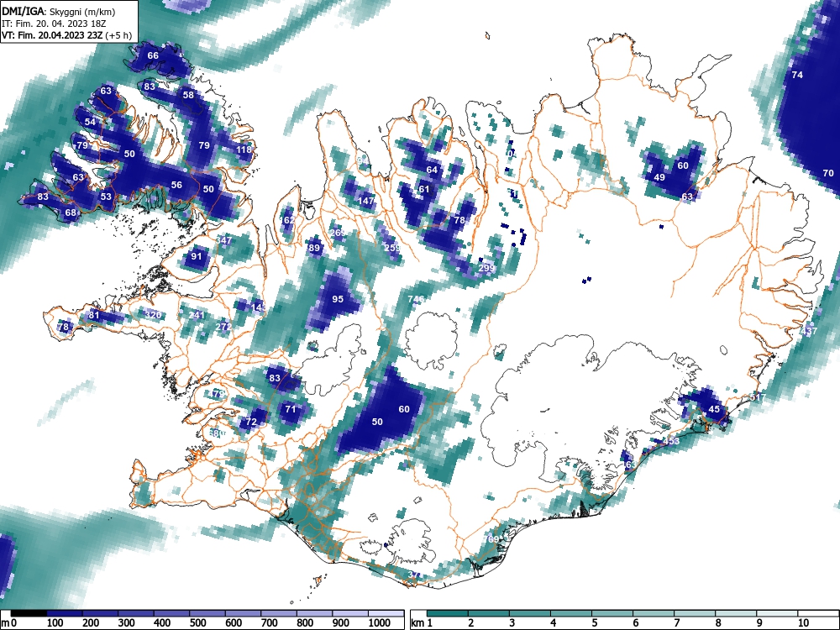The image size is (840, 630).
Task: Click the visibility value 769 on the map
Action: point(491,539)
